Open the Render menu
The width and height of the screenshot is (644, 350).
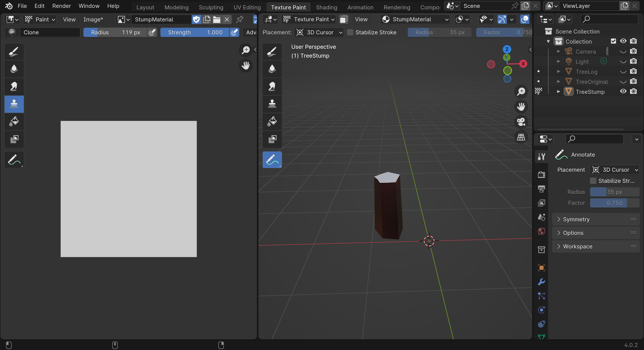pos(61,6)
